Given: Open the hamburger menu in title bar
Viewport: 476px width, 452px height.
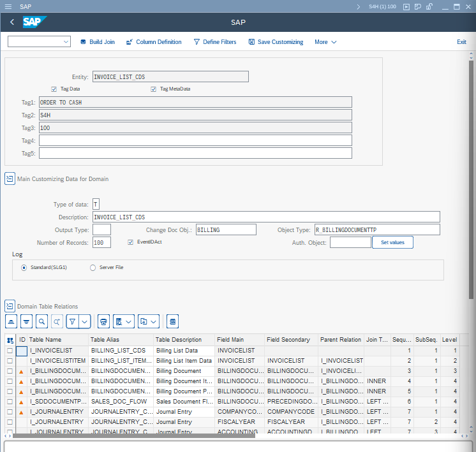Looking at the screenshot, I should point(8,6).
